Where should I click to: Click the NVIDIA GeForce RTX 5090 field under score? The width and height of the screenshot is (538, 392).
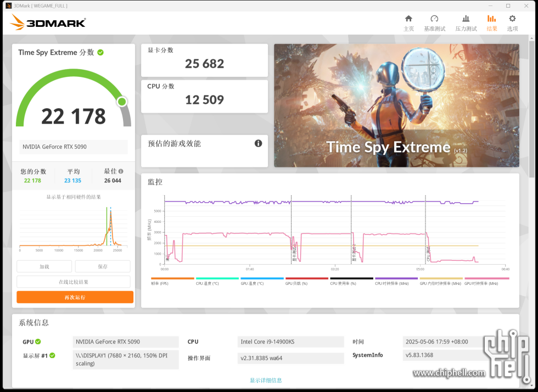pos(74,147)
